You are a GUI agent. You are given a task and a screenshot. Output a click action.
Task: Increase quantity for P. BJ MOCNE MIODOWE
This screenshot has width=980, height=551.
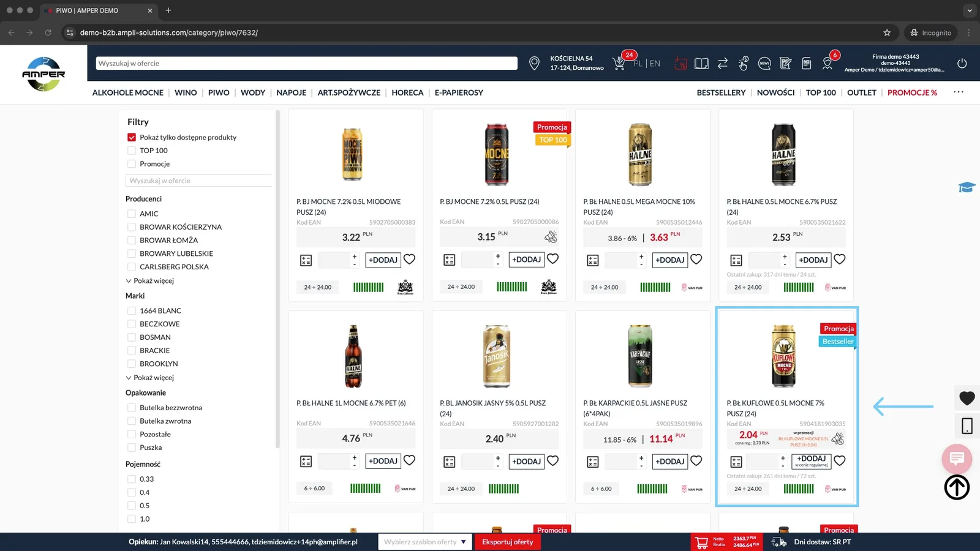click(x=355, y=256)
